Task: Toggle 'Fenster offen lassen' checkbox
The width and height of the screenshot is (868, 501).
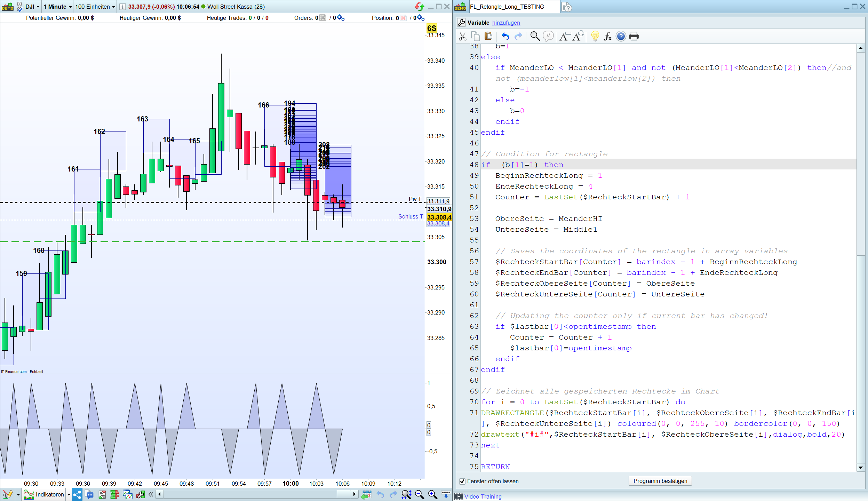Action: click(x=462, y=481)
